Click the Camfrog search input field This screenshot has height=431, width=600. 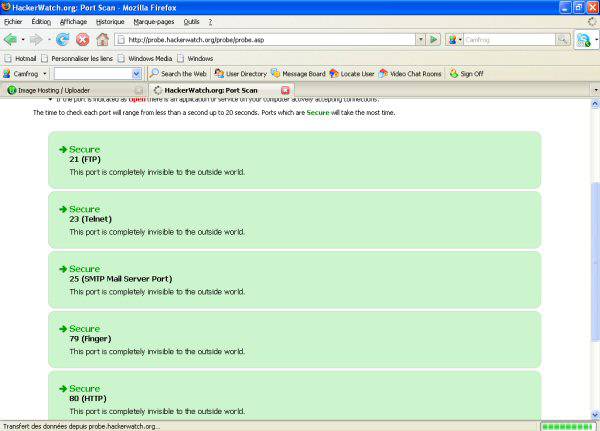(x=509, y=39)
